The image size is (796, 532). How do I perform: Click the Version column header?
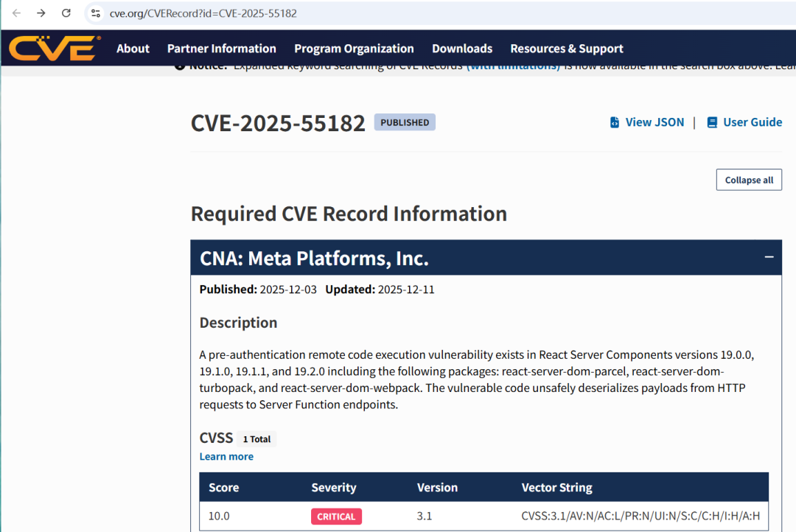pyautogui.click(x=437, y=487)
